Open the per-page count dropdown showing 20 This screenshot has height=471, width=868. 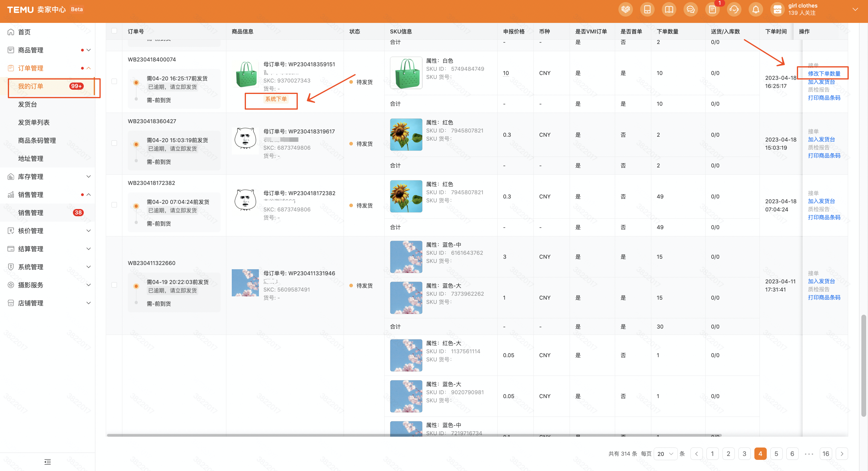[665, 454]
